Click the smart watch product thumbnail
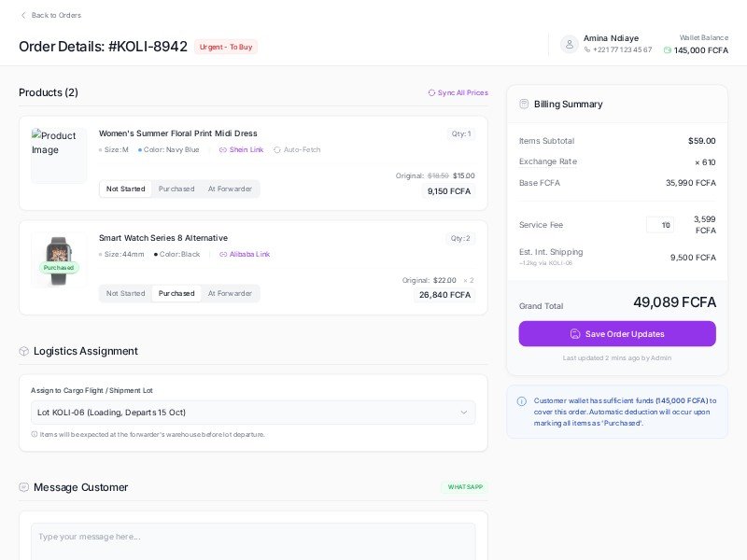 coord(59,259)
